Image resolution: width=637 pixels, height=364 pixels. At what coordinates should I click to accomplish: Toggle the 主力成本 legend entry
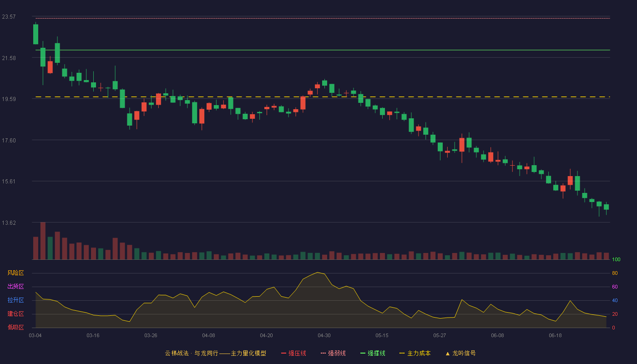tap(415, 353)
